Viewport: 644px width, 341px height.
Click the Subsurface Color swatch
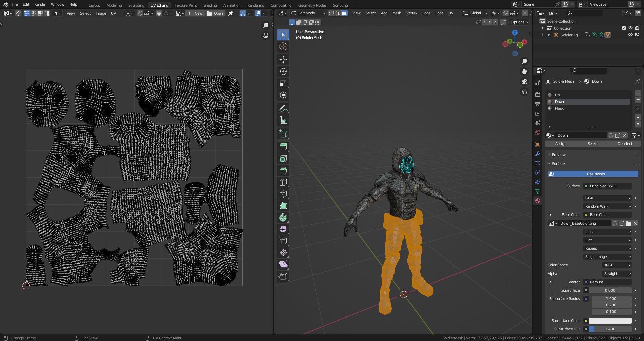pyautogui.click(x=610, y=321)
